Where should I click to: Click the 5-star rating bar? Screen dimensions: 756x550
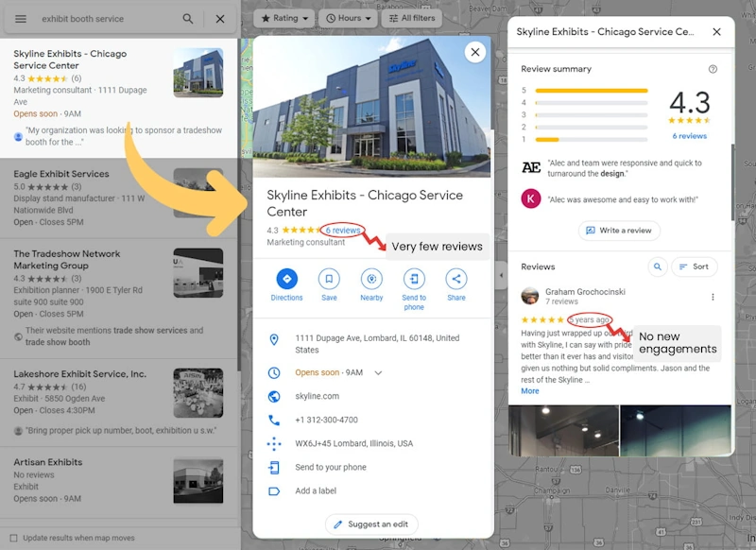click(x=592, y=91)
